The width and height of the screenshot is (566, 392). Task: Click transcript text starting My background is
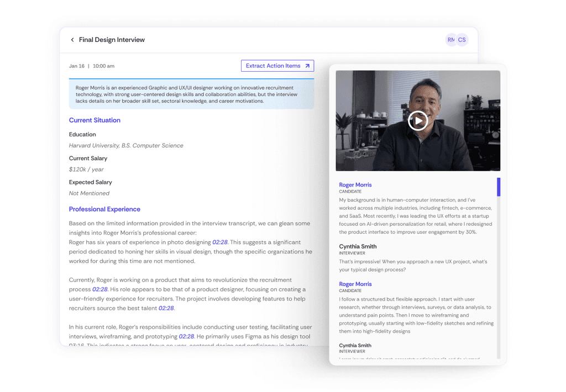click(x=416, y=216)
